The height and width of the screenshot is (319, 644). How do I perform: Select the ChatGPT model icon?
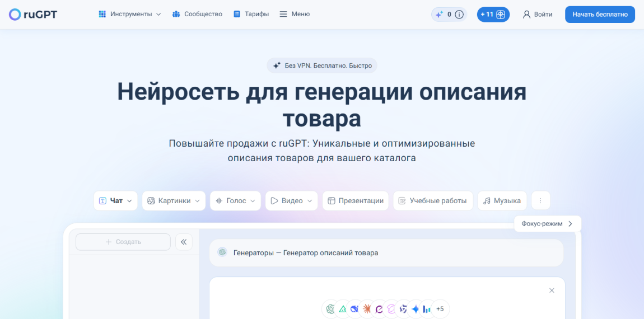coord(330,309)
